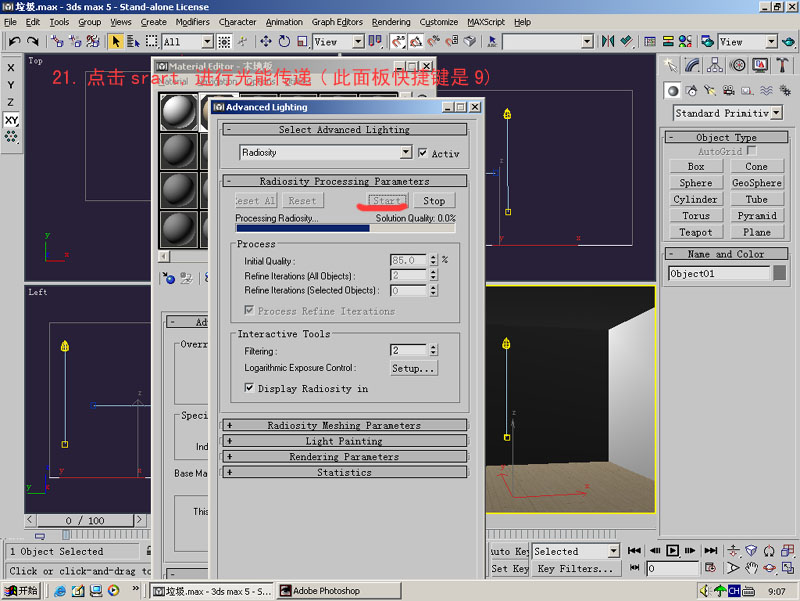This screenshot has width=800, height=601.
Task: Select the Lights category in Create panel
Action: [710, 91]
